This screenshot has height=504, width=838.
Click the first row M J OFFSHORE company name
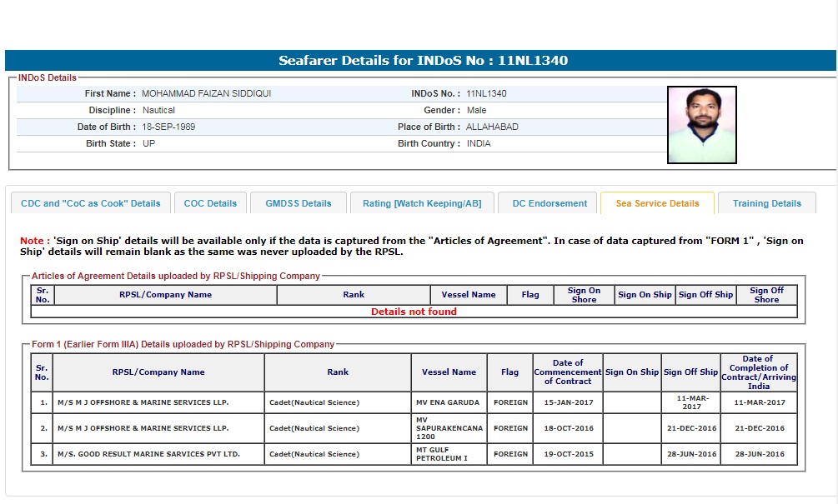[142, 402]
